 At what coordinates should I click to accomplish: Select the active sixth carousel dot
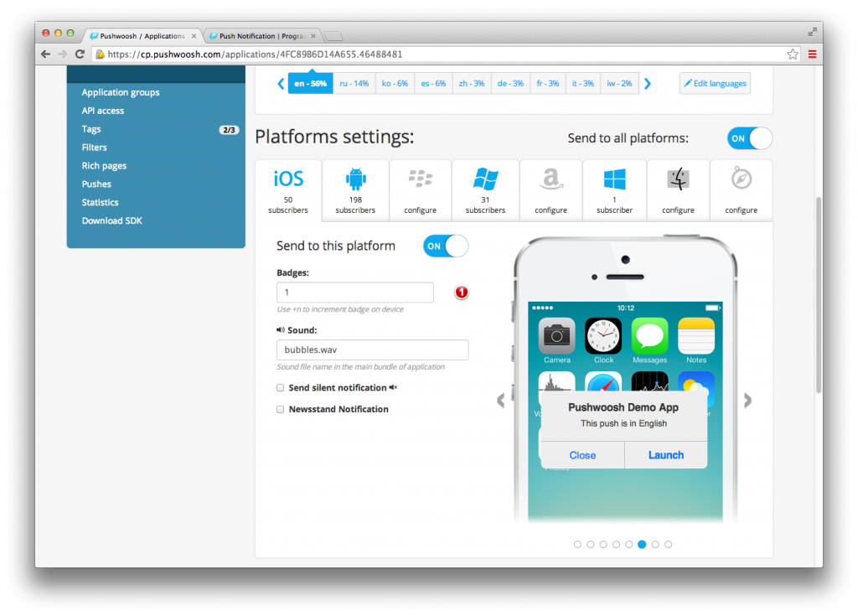(x=642, y=544)
